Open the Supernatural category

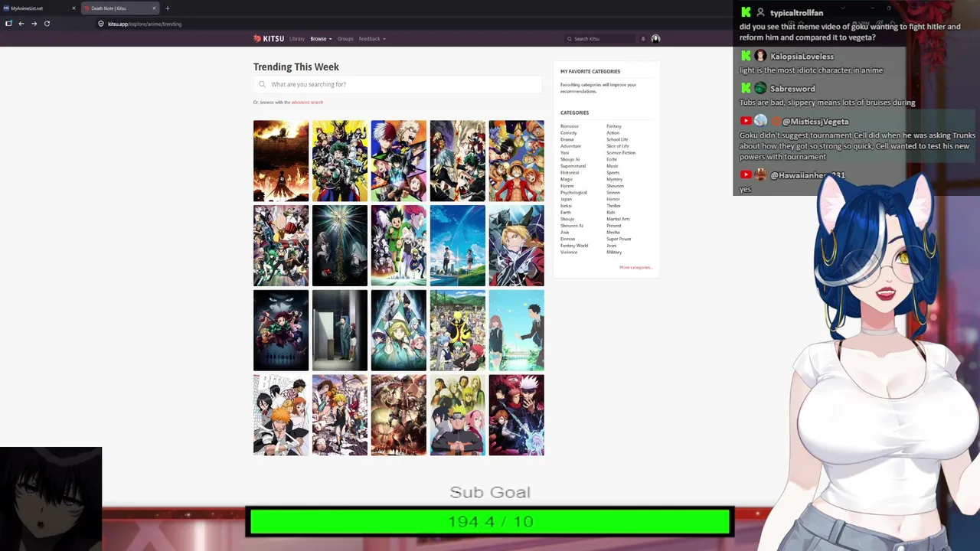(x=573, y=166)
